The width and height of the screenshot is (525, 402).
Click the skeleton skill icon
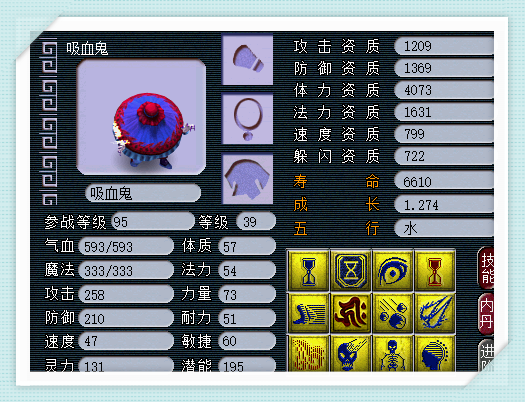[x=393, y=353]
